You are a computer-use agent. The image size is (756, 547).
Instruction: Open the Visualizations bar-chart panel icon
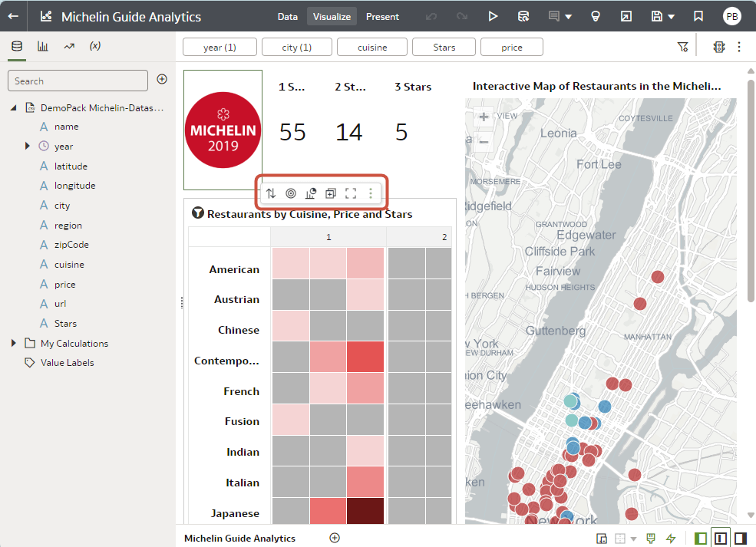coord(43,46)
